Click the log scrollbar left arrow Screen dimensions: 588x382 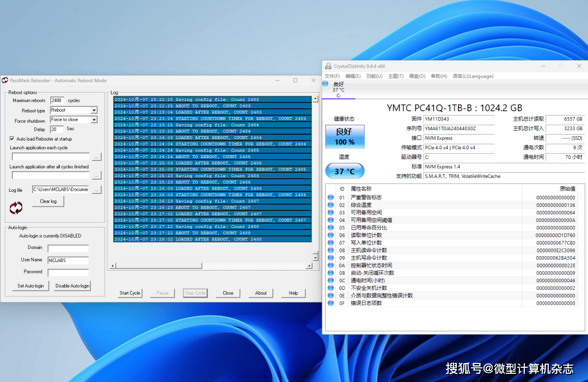[113, 266]
